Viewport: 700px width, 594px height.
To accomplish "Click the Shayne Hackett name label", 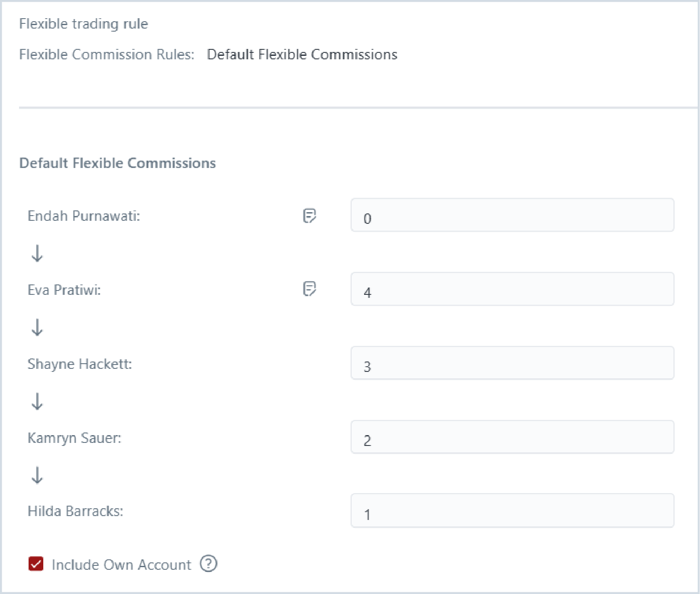I will (80, 364).
